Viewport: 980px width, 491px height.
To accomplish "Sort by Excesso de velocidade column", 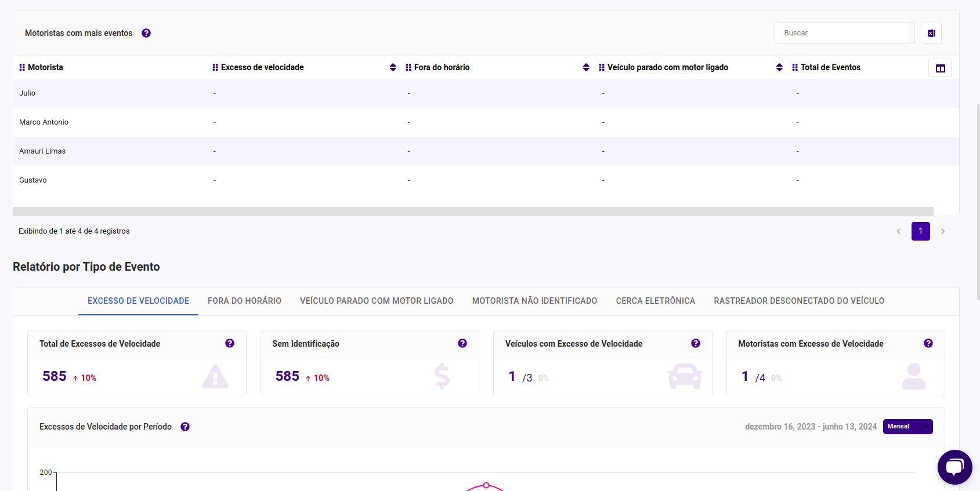I will (393, 67).
